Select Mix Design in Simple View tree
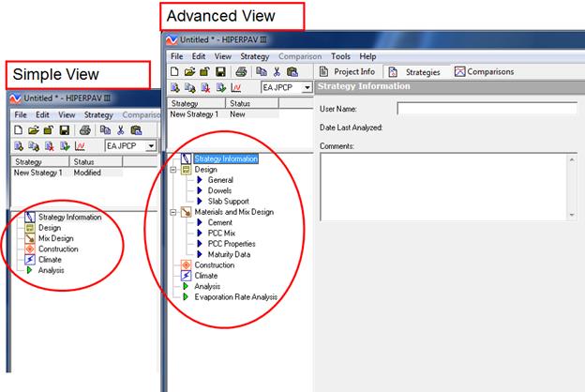585x392 pixels. tap(56, 238)
